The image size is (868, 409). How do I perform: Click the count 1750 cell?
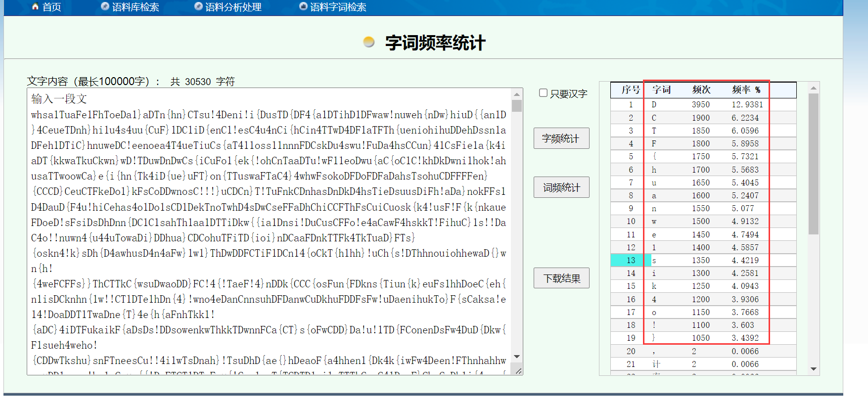[701, 156]
